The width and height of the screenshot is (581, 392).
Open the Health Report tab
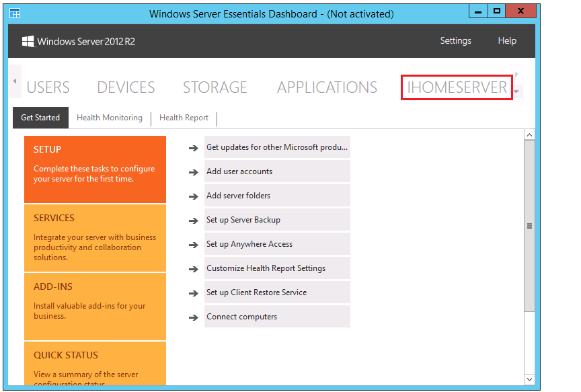tap(184, 118)
